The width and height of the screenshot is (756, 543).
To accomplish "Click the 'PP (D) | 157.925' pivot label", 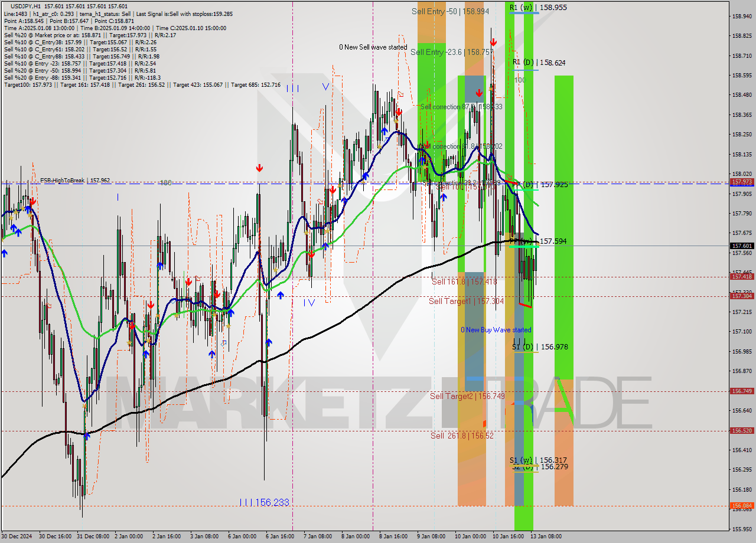I will (539, 185).
